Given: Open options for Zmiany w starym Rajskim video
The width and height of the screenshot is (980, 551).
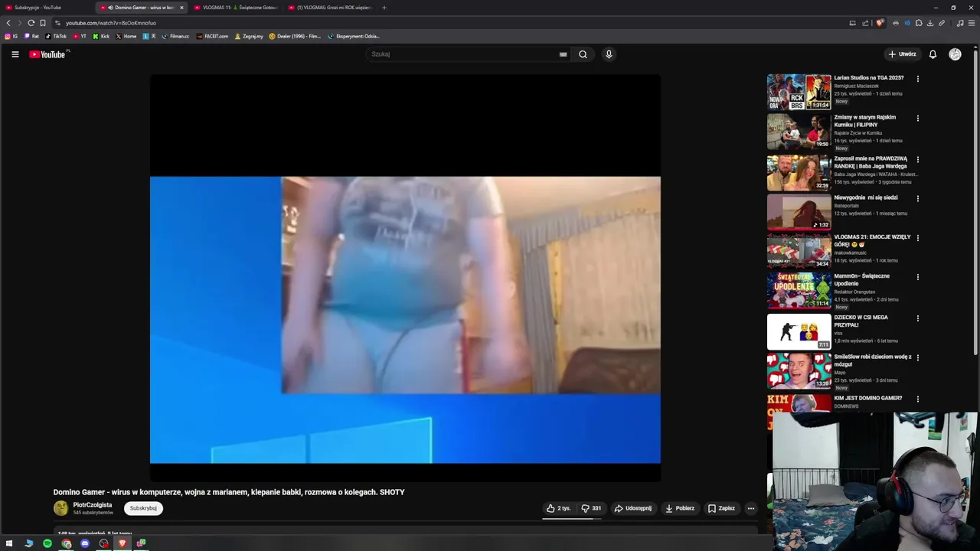Looking at the screenshot, I should pos(917,119).
